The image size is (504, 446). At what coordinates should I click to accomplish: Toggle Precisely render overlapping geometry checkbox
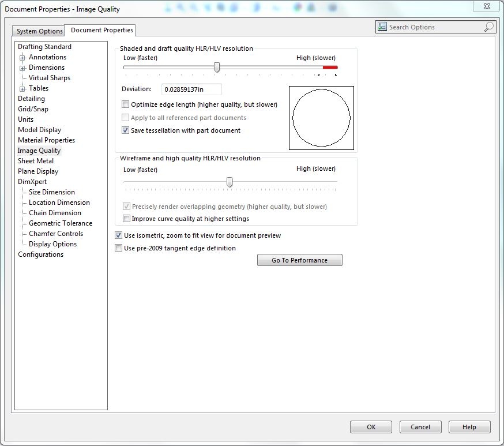pos(126,207)
